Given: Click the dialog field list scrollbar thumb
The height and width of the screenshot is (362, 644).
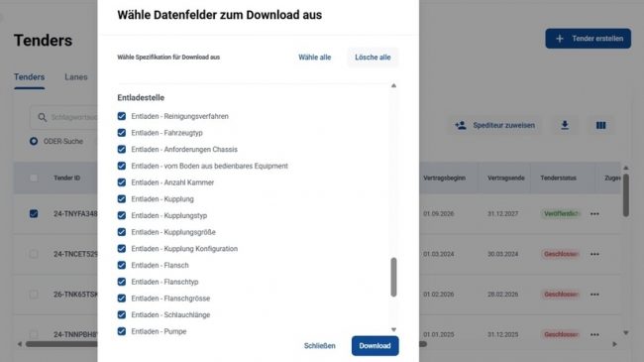Looking at the screenshot, I should tap(393, 278).
